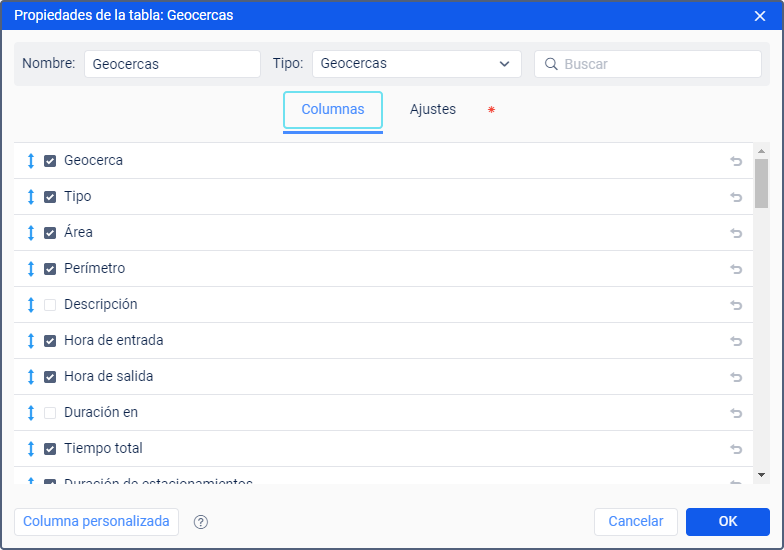Click the Nombre input field

tap(172, 64)
